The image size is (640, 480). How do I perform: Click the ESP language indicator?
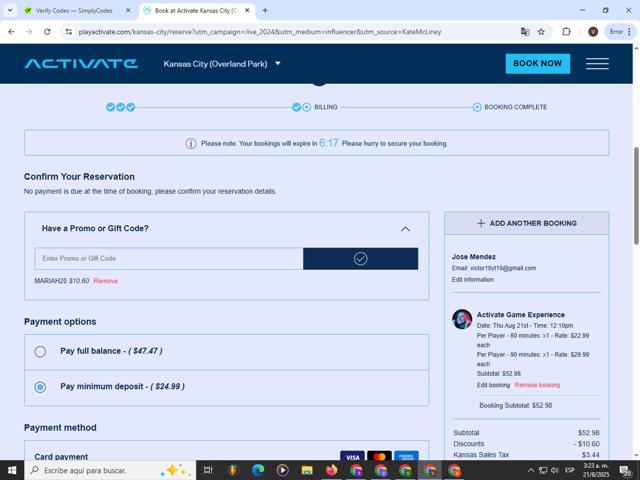[x=570, y=470]
